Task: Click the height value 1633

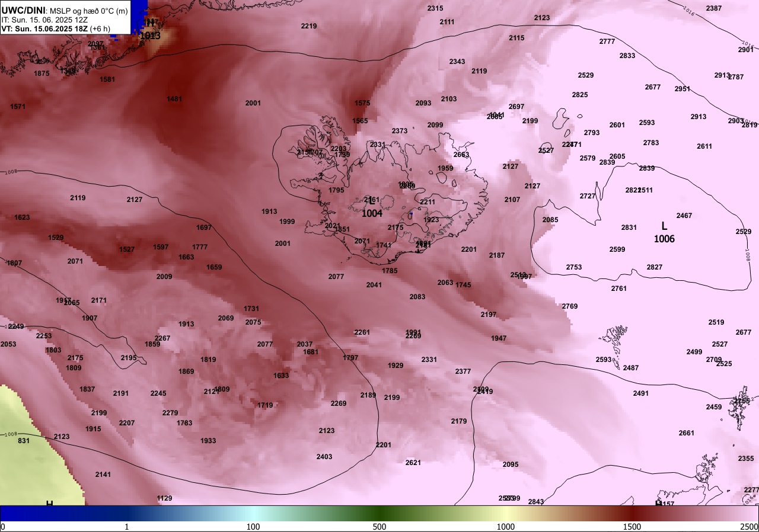Action: point(281,376)
